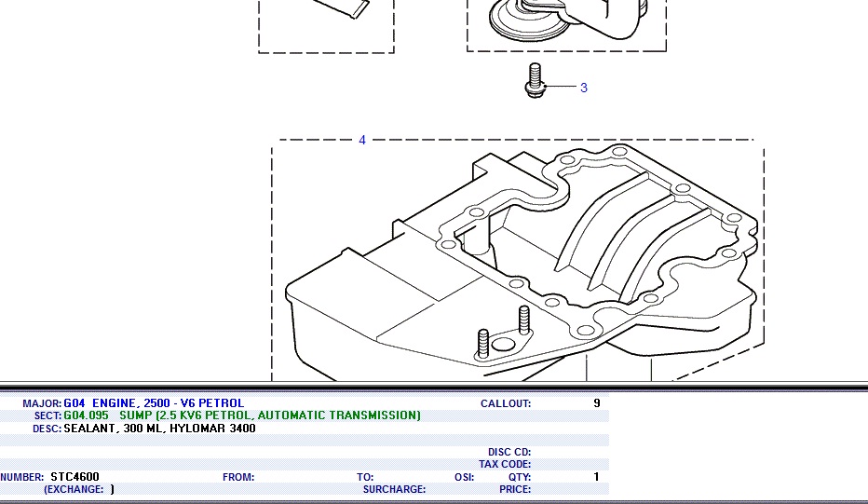Click the SURCHARGE label
Viewport: 868px width, 504px height.
click(394, 490)
